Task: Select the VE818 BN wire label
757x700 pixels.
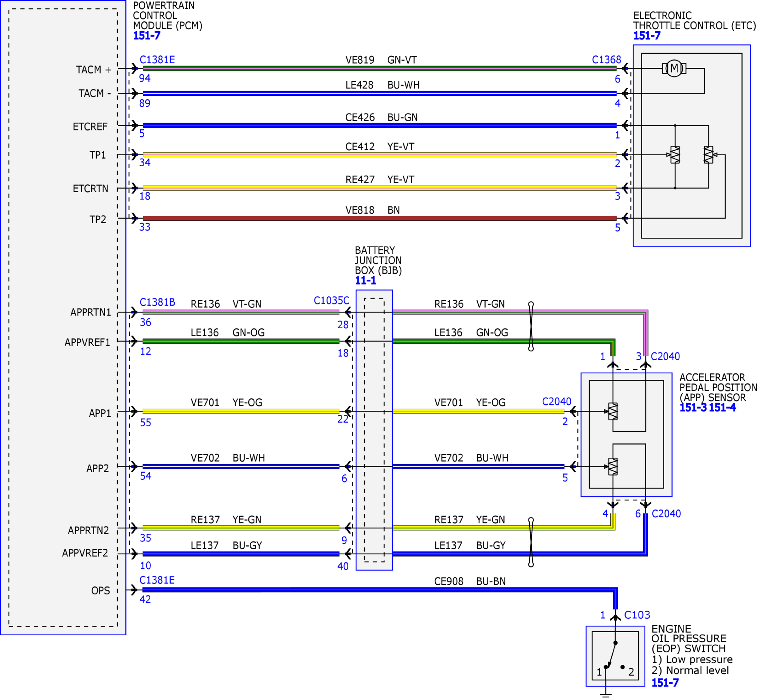Action: coord(372,210)
